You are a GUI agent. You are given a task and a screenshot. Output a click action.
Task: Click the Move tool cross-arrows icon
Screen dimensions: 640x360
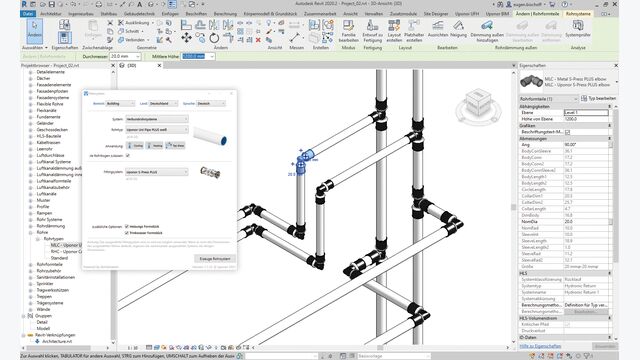[x=187, y=38]
